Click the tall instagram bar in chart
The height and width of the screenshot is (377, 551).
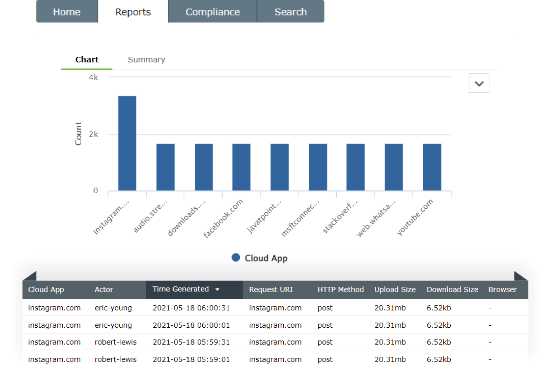tap(127, 143)
